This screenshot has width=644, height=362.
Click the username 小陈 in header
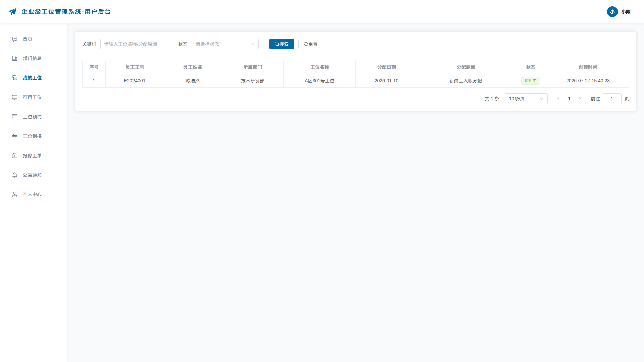tap(626, 12)
